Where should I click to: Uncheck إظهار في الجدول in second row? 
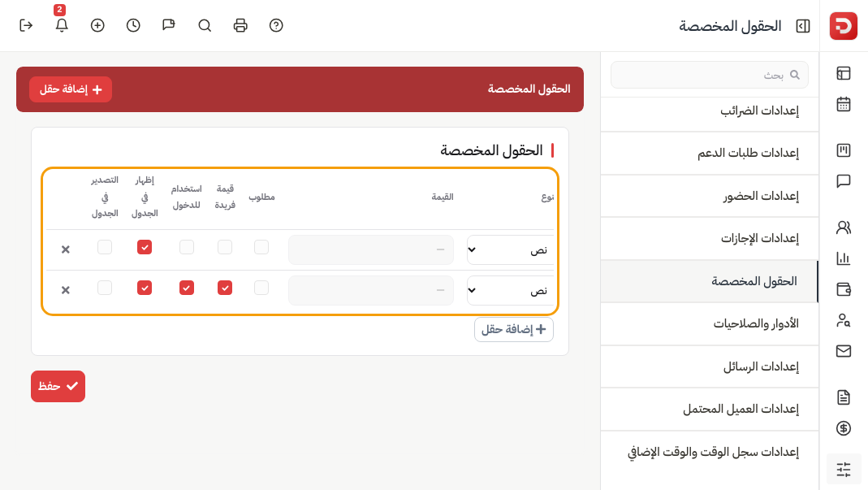145,288
